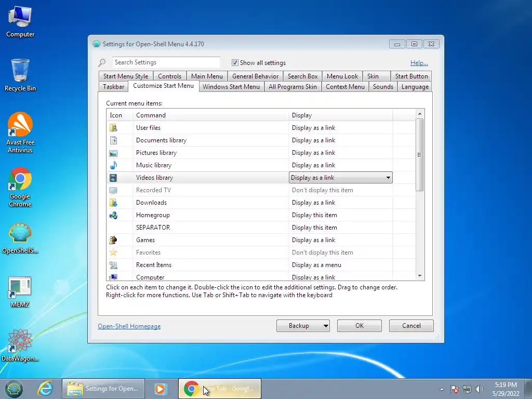
Task: Open the Help link
Action: (x=419, y=63)
